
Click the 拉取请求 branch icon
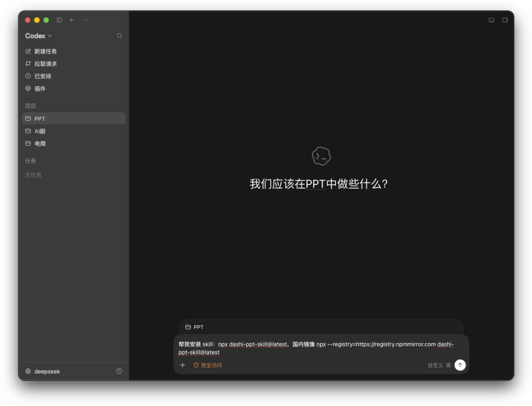click(28, 64)
